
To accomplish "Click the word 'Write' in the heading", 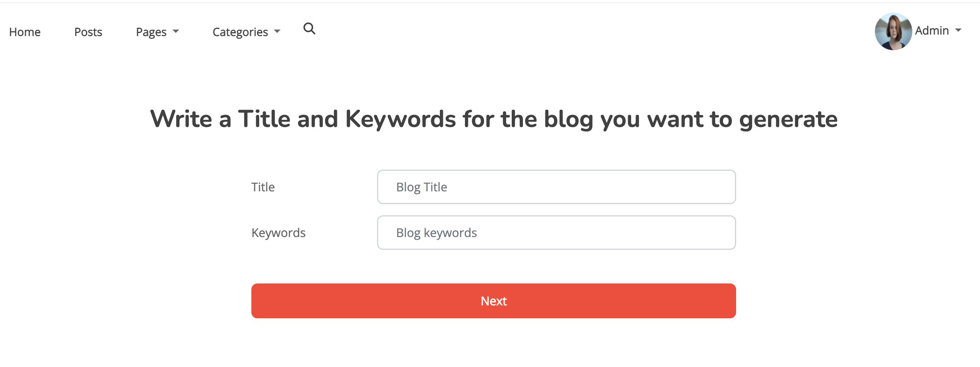I will click(x=181, y=119).
